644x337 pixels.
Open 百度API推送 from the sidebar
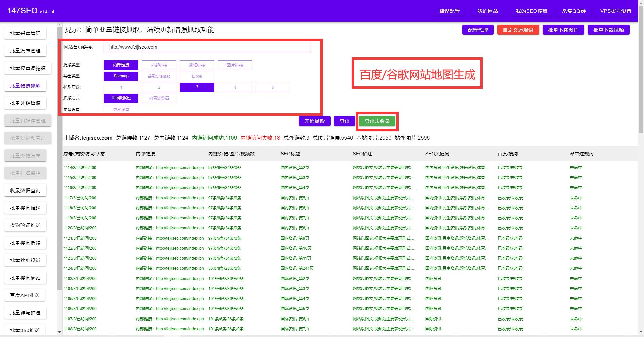click(25, 295)
